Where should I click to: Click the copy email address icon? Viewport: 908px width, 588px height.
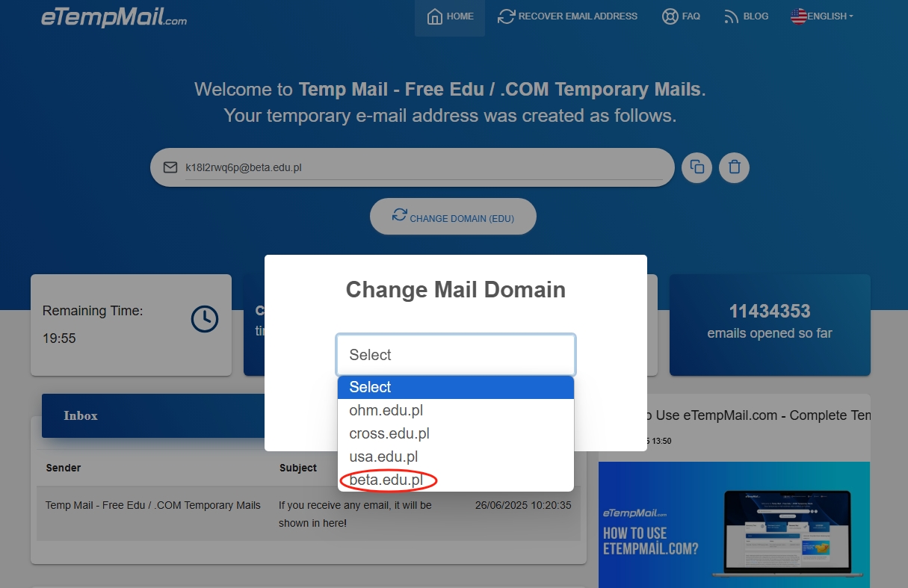[x=697, y=167]
